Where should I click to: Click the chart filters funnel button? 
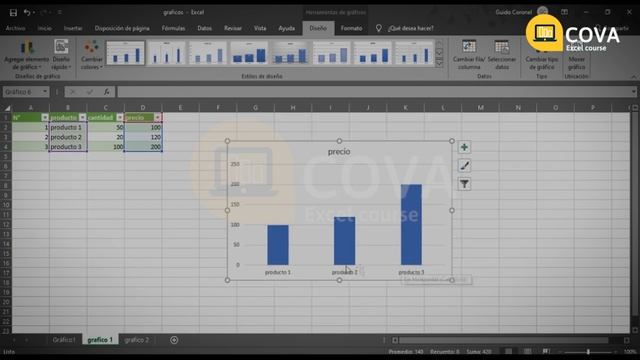pyautogui.click(x=464, y=184)
